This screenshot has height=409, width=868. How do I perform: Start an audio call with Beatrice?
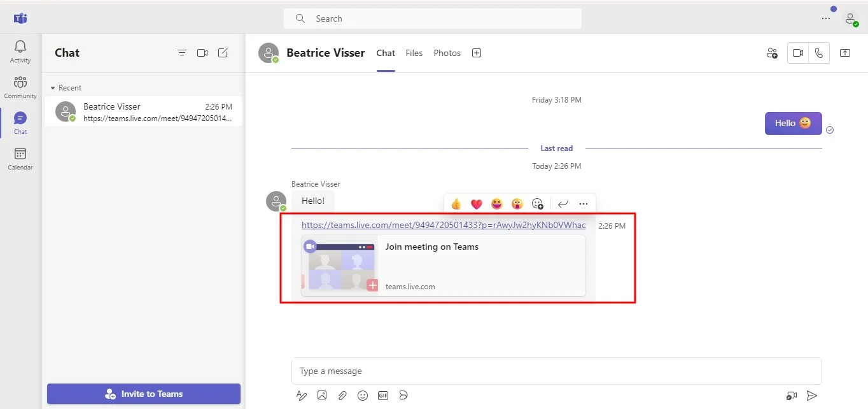point(819,53)
